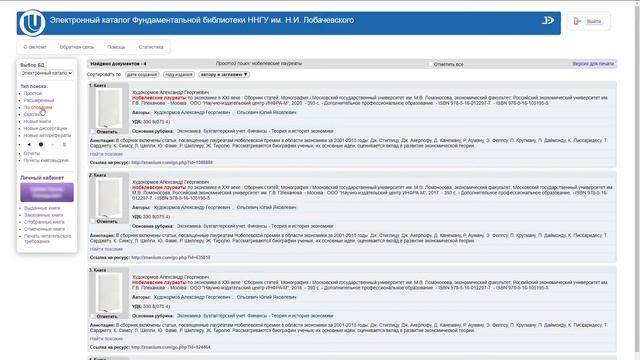This screenshot has width=640, height=360.
Task: Click author Ольсевич Юлий Яковлевич in record 1
Action: point(267,113)
